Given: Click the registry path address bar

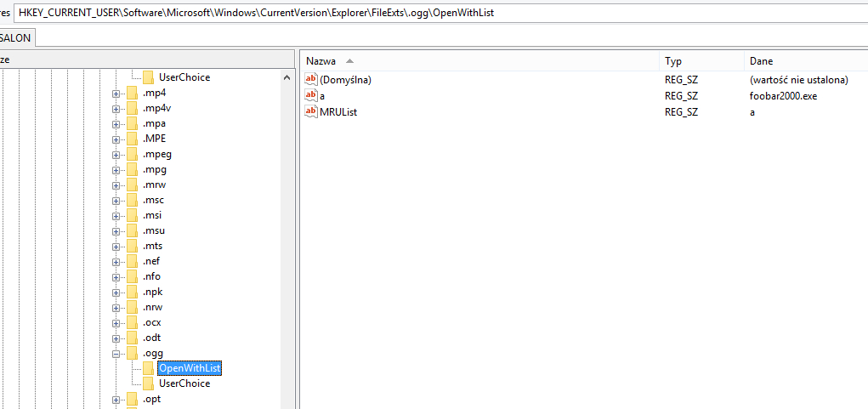Looking at the screenshot, I should pyautogui.click(x=441, y=12).
